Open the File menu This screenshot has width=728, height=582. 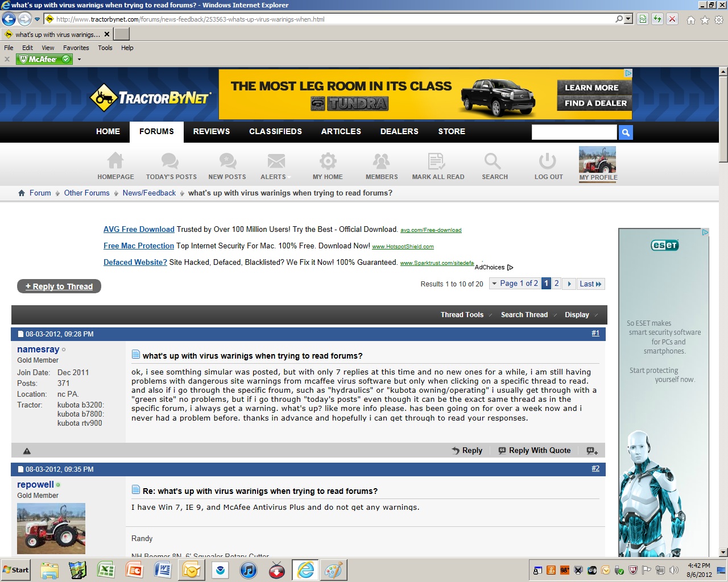pyautogui.click(x=9, y=48)
